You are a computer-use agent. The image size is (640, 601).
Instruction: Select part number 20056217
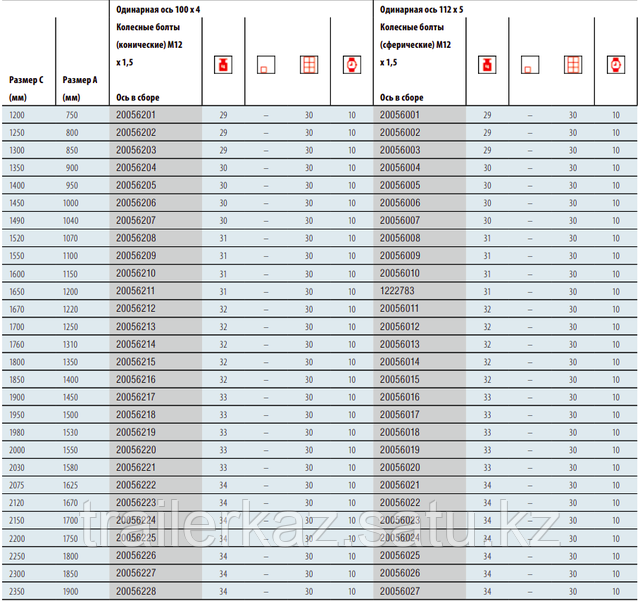tap(136, 397)
